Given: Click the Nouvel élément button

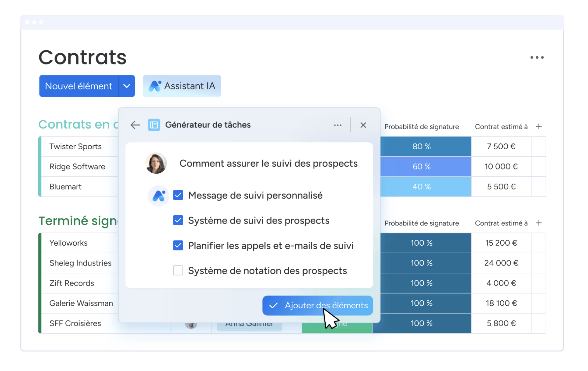Looking at the screenshot, I should click(x=79, y=87).
